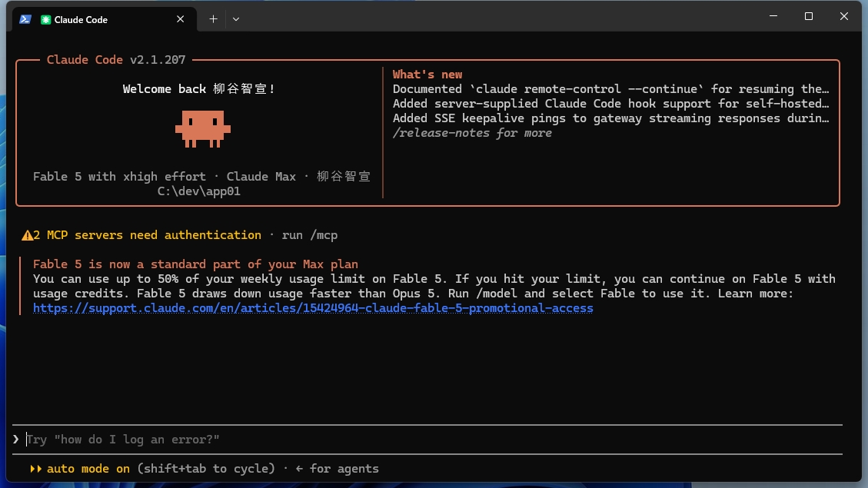Click the 'auto mode on' status text

(x=88, y=469)
